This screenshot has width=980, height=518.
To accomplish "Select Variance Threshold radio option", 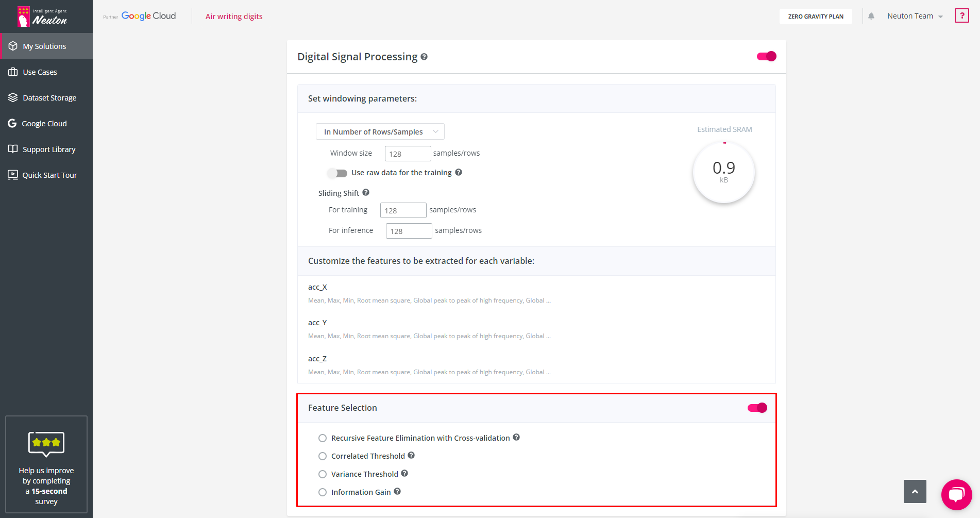I will pos(323,474).
